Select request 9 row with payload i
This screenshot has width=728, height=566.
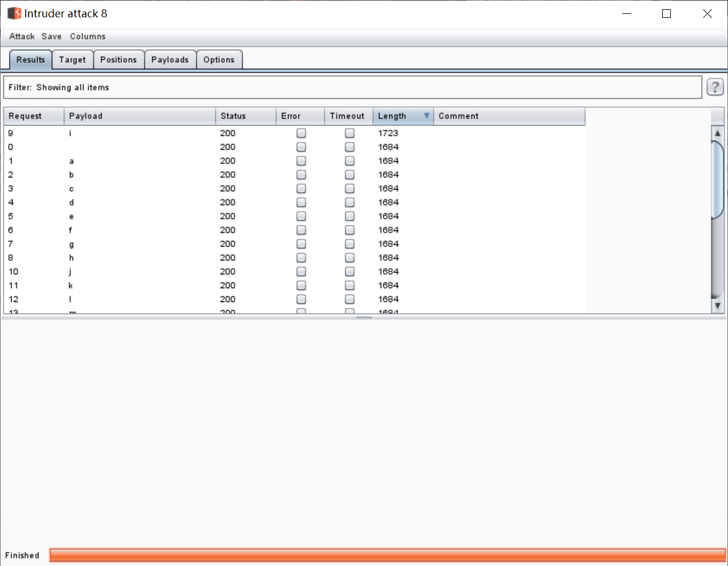(x=294, y=133)
